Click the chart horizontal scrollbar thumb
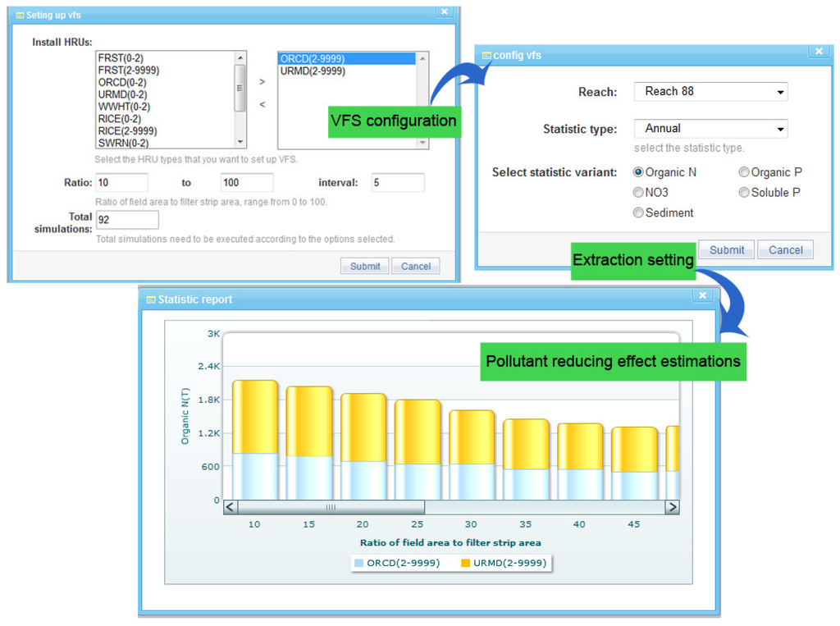This screenshot has height=626, width=840. coord(331,507)
